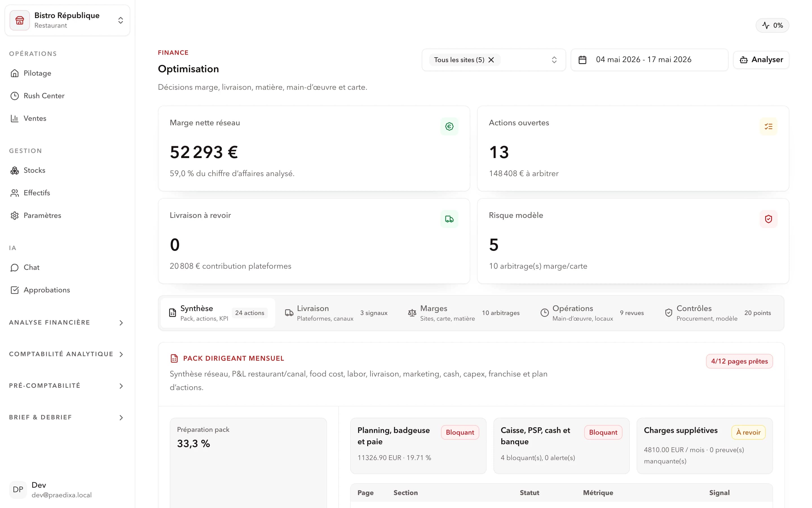Click the scales icon on Marges tab

(x=412, y=313)
